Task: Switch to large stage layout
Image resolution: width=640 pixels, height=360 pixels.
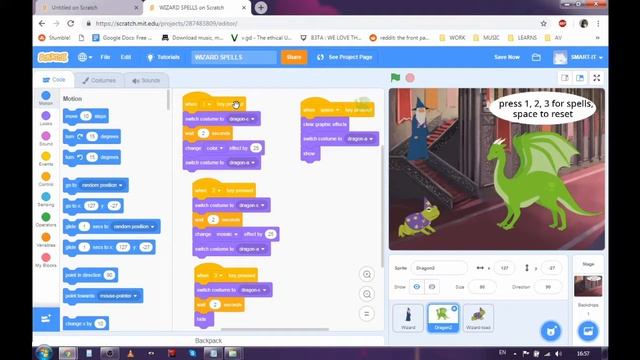Action: [x=580, y=78]
